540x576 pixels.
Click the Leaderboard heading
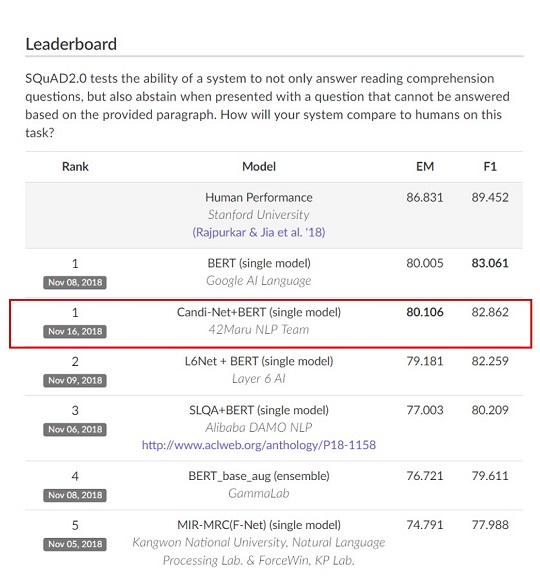coord(71,44)
